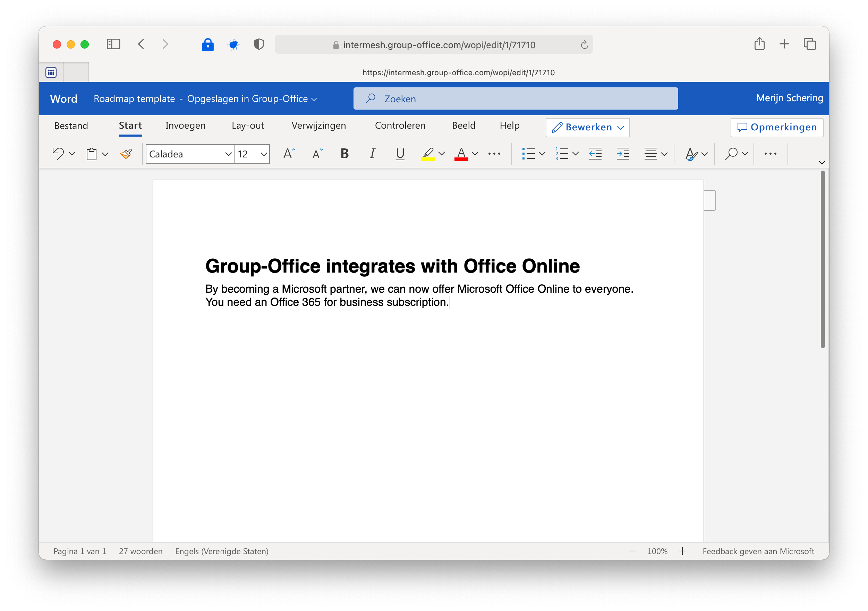868x611 pixels.
Task: Switch to the Controleren tab
Action: [x=400, y=126]
